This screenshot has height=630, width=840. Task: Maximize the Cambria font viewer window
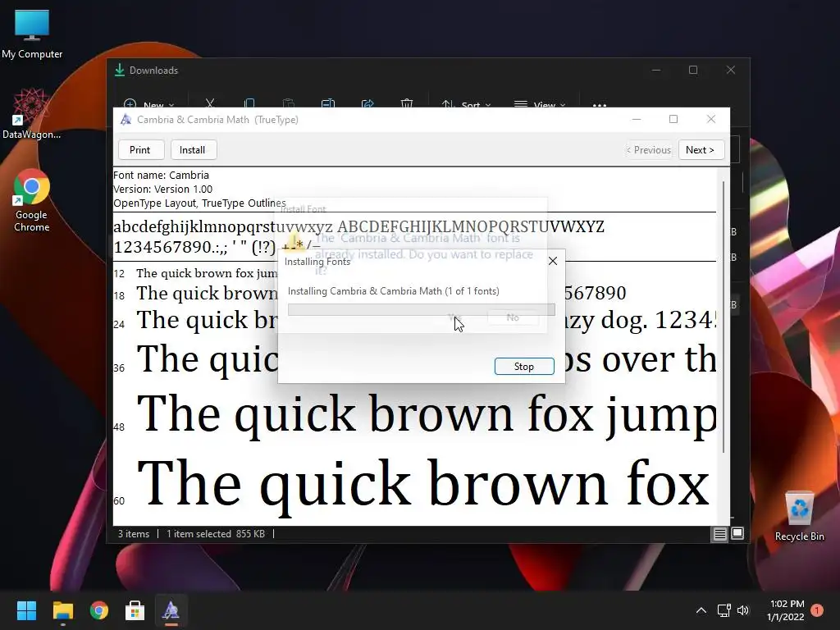(x=673, y=120)
